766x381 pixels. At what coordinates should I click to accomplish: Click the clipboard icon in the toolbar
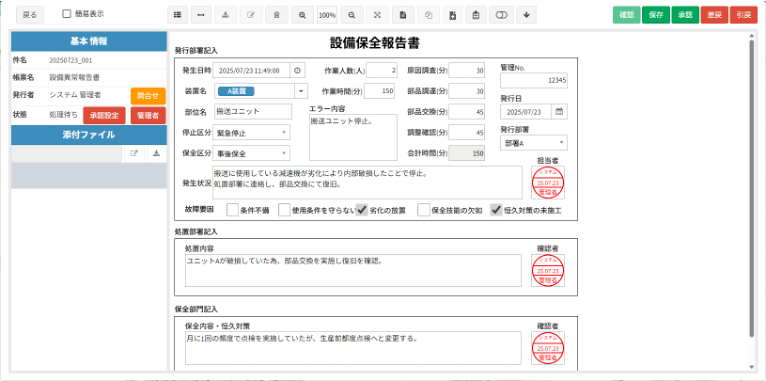point(476,15)
